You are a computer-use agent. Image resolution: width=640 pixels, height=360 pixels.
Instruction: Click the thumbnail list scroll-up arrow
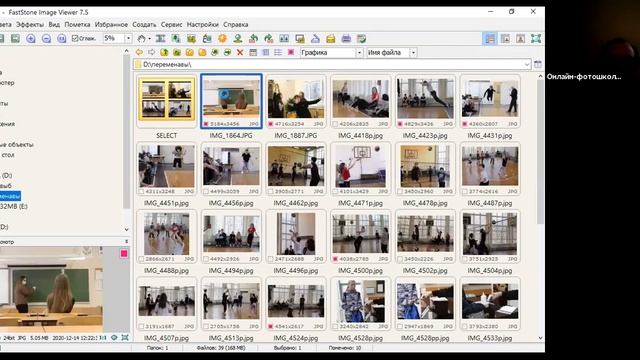tap(540, 76)
